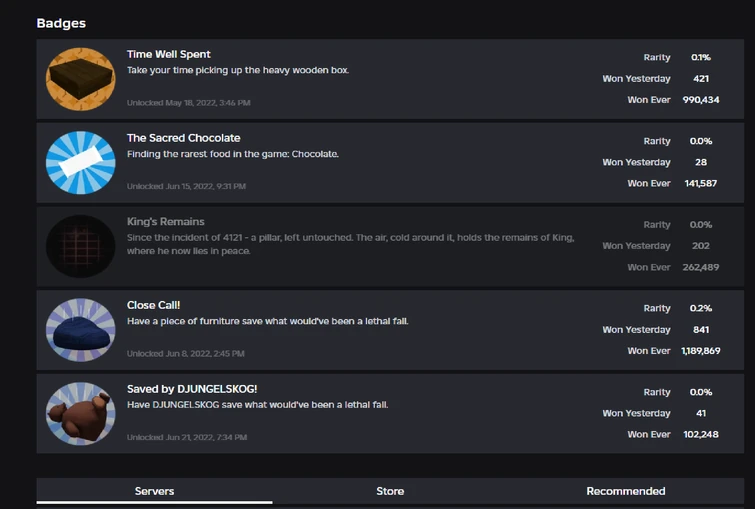Click Sacred Chocolate Won Yesterday value 28

[x=701, y=162]
